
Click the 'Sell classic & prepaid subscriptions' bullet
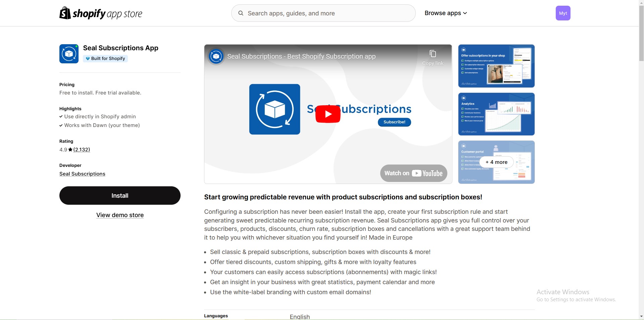pyautogui.click(x=320, y=252)
